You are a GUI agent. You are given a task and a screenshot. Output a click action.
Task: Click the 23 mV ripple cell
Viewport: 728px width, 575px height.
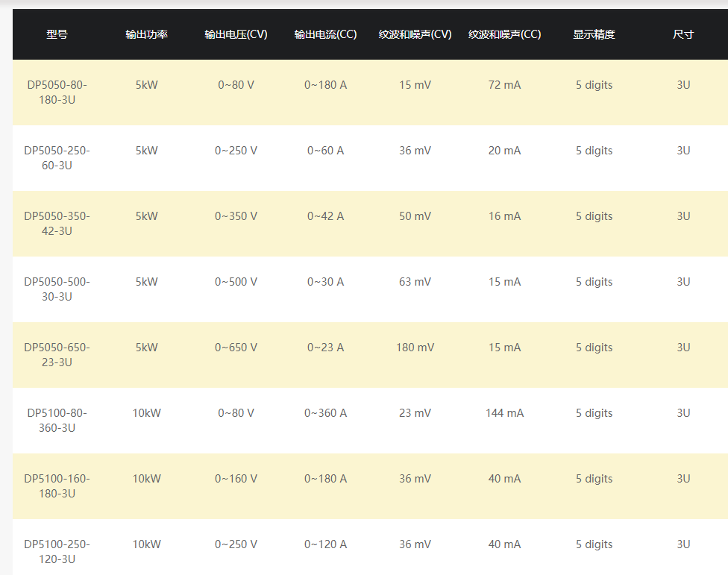(415, 413)
